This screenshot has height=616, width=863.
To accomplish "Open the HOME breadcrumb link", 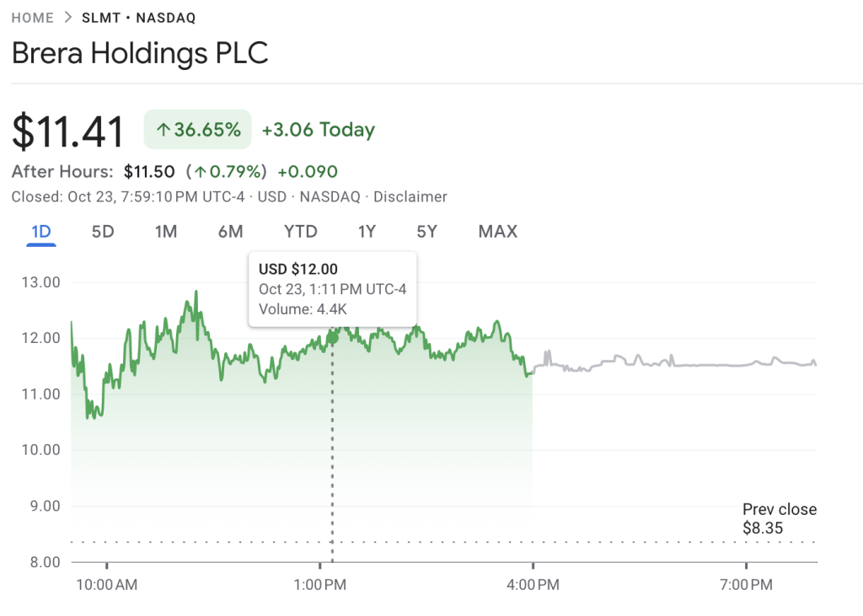I will [x=32, y=17].
